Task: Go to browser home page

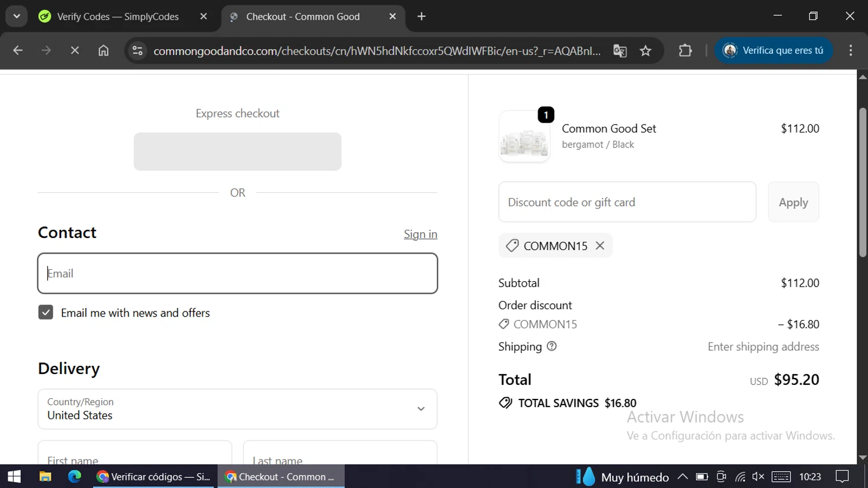Action: coord(104,50)
